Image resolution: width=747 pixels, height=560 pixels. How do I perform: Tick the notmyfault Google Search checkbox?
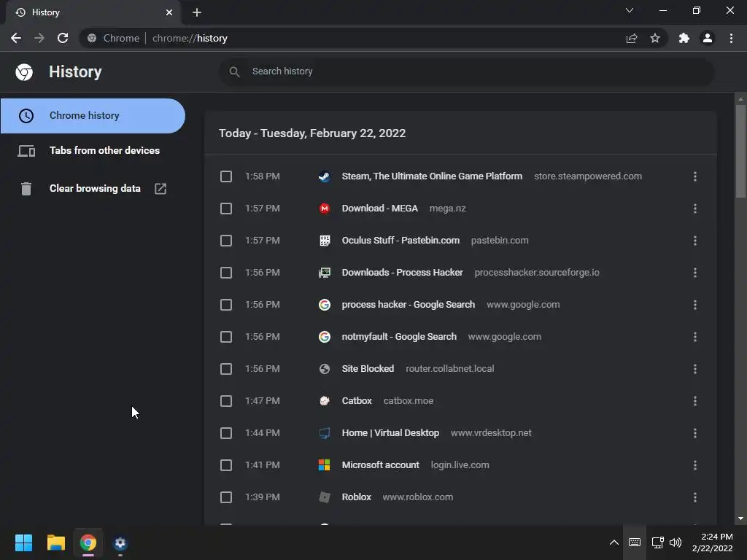(x=226, y=337)
